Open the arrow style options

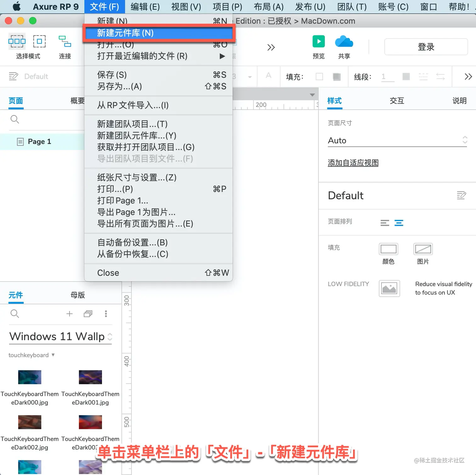(x=440, y=77)
